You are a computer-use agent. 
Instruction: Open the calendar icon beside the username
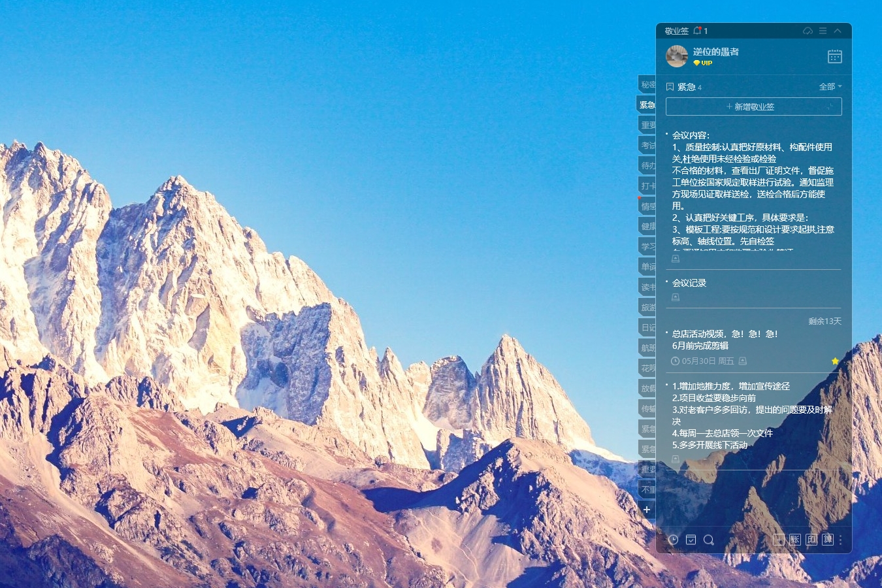(835, 56)
